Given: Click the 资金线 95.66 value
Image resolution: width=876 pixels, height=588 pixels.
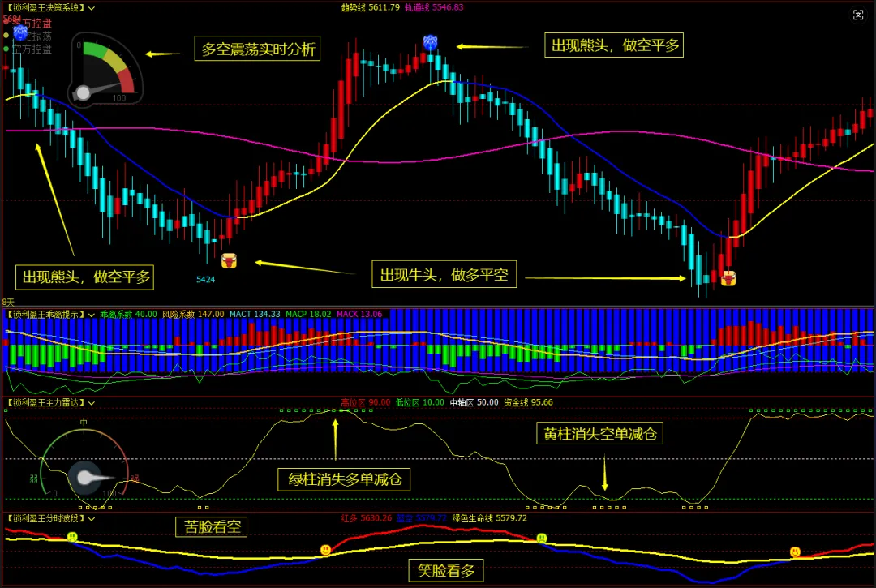Looking at the screenshot, I should pyautogui.click(x=528, y=402).
